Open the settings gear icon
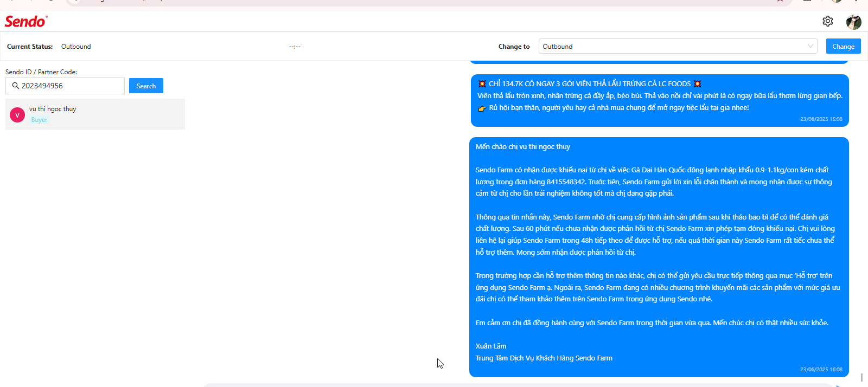868x387 pixels. pos(827,21)
